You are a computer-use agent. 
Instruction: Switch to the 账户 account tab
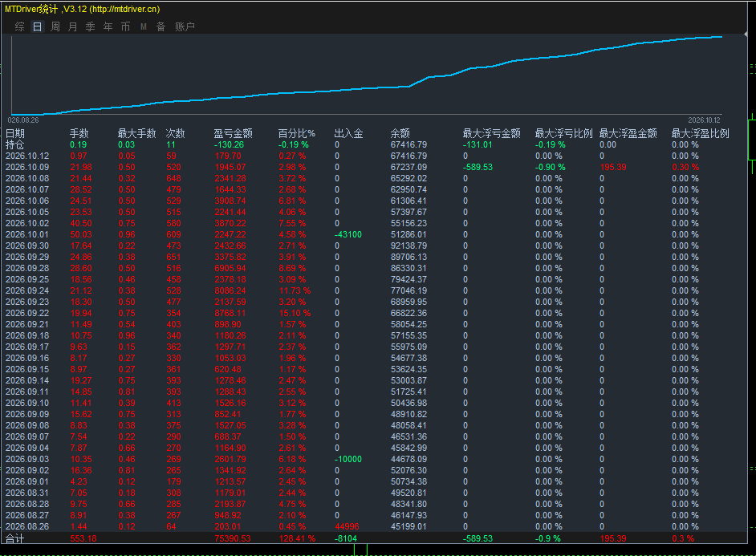coord(185,26)
